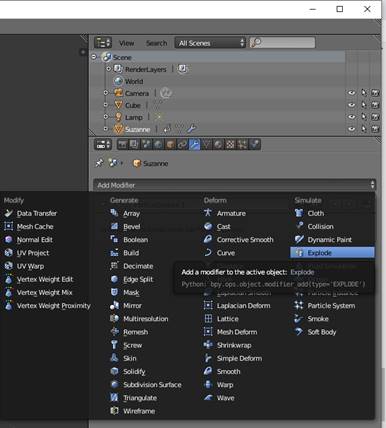Toggle render camera icon for Suzanne
The width and height of the screenshot is (386, 428).
click(x=375, y=129)
